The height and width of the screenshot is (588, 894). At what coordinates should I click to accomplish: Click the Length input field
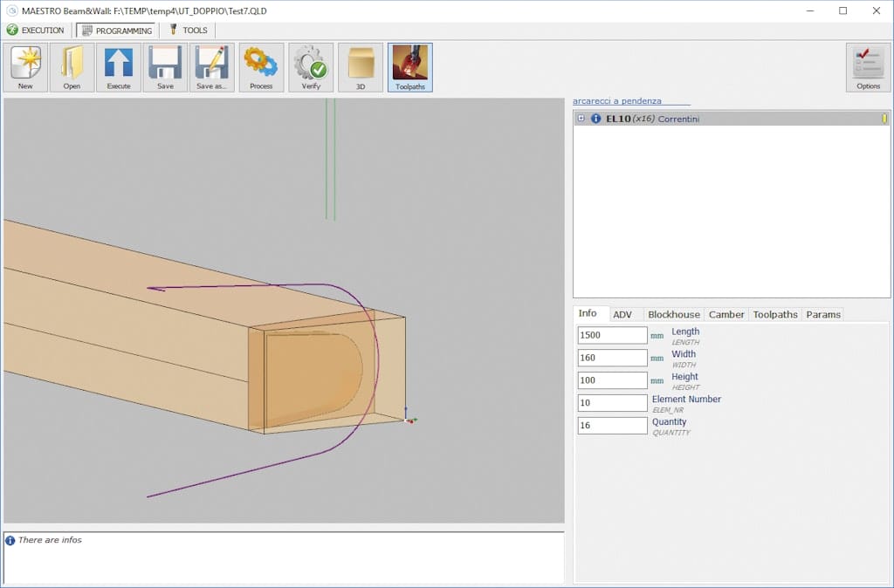pyautogui.click(x=612, y=335)
